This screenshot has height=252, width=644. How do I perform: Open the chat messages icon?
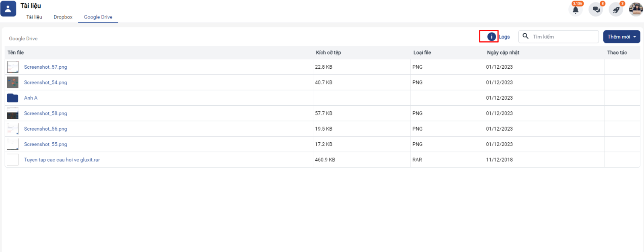[596, 10]
